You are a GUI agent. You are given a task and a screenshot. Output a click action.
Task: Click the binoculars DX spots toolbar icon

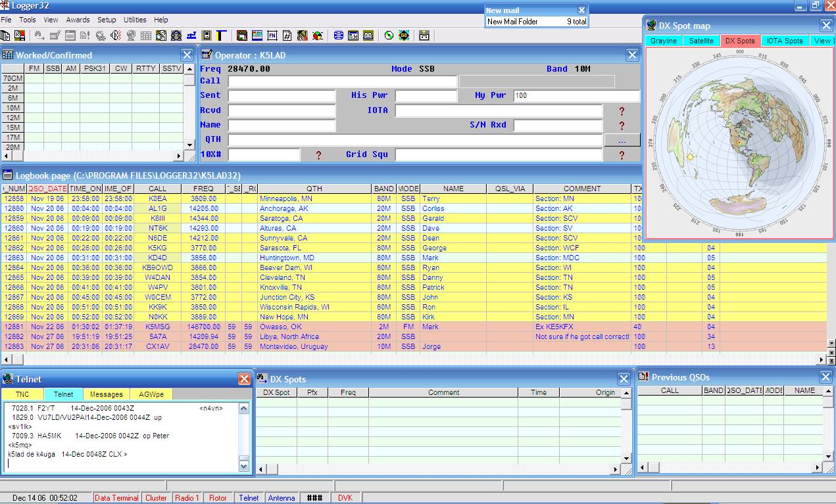click(x=40, y=35)
